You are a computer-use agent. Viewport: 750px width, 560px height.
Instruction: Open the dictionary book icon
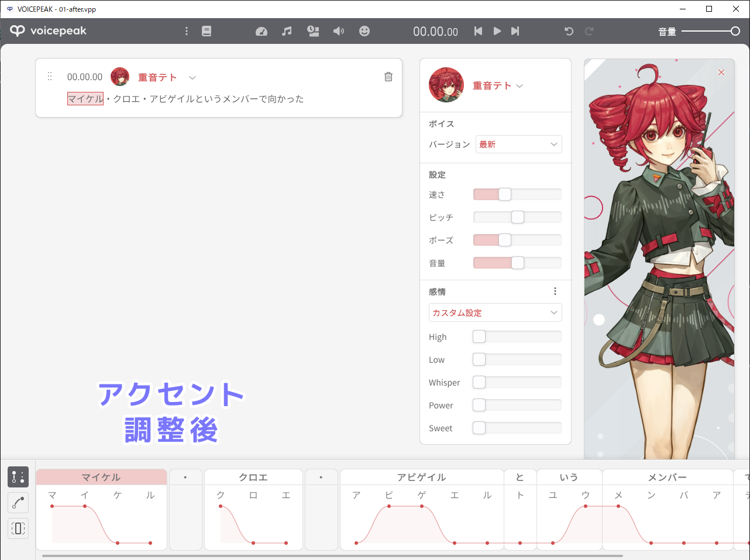[207, 31]
